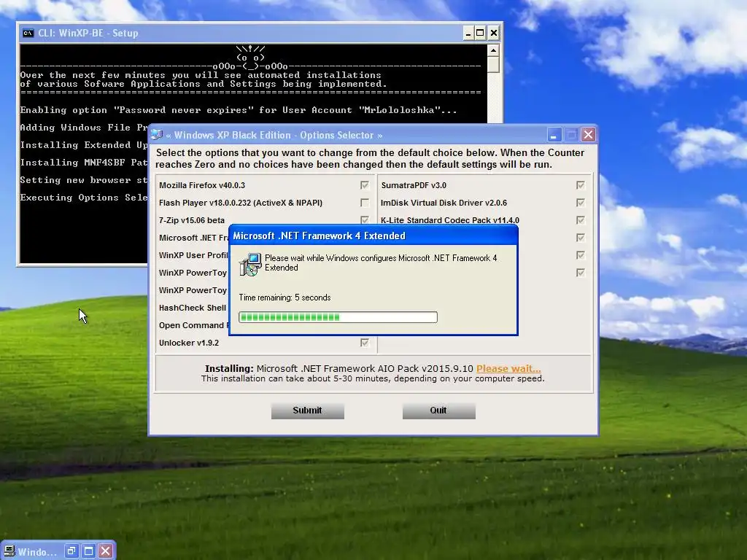Toggle Unlocker v1.9.2 checkbox
747x560 pixels.
365,343
